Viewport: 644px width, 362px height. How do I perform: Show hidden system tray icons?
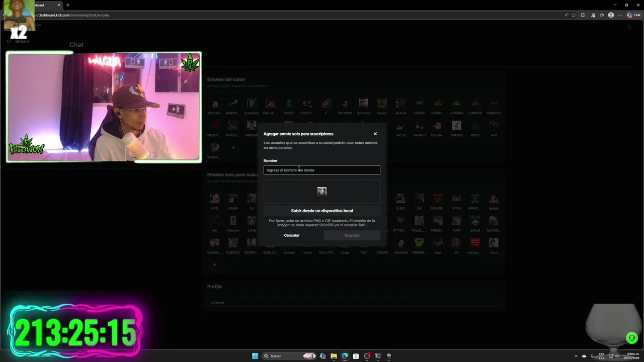point(576,356)
